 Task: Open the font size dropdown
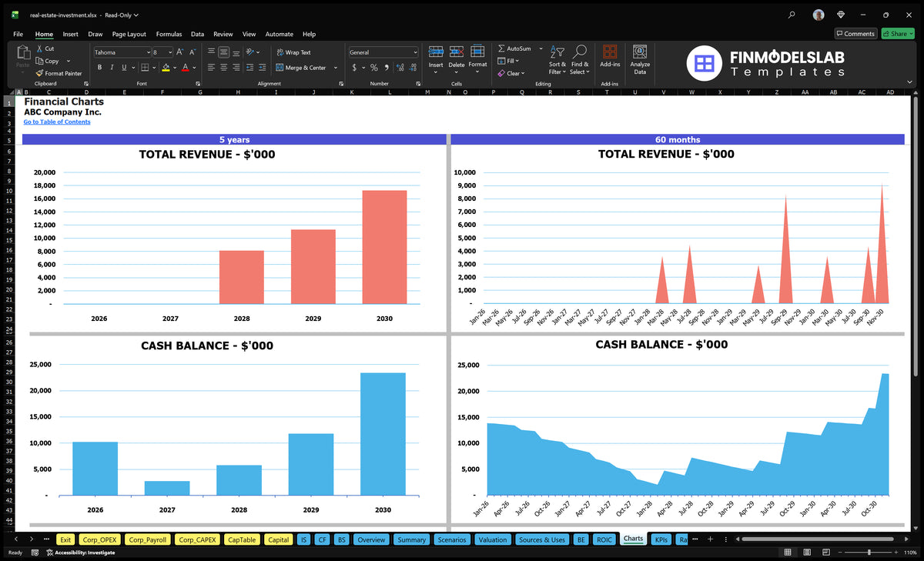tap(169, 52)
